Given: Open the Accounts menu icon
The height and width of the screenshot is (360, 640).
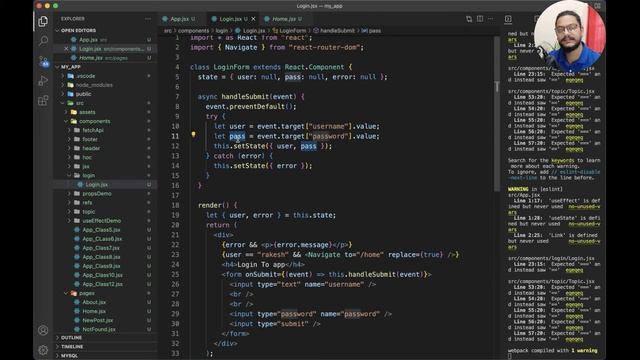Looking at the screenshot, I should point(43,330).
